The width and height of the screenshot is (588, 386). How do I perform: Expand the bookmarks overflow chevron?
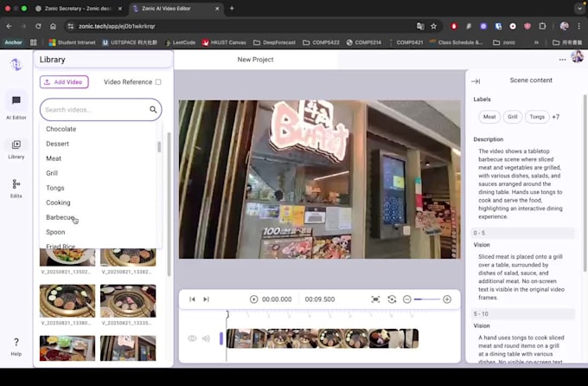[537, 42]
